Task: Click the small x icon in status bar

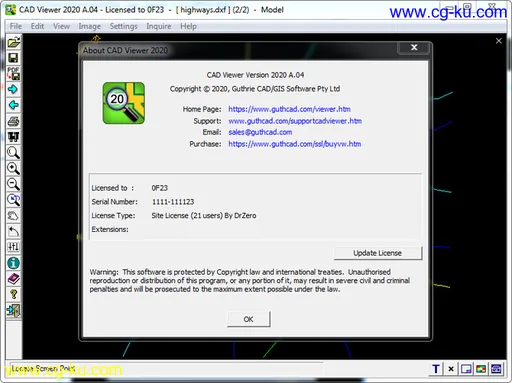Action: [451, 369]
